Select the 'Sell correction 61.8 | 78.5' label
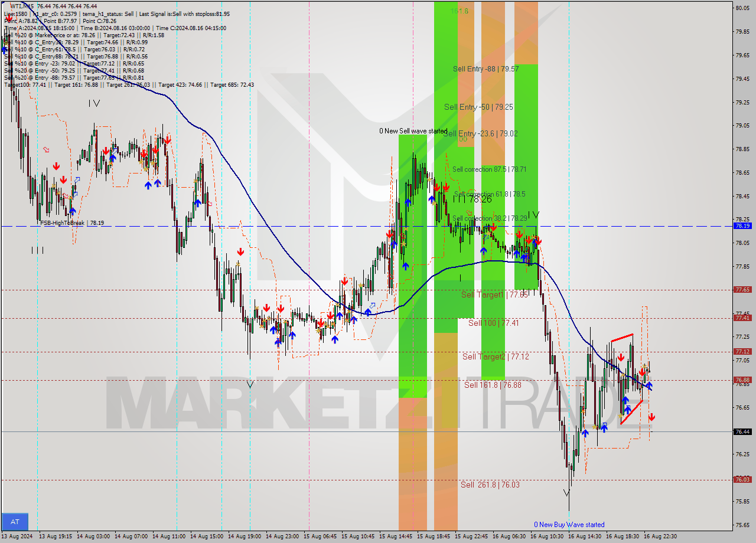This screenshot has width=756, height=543. coord(489,194)
